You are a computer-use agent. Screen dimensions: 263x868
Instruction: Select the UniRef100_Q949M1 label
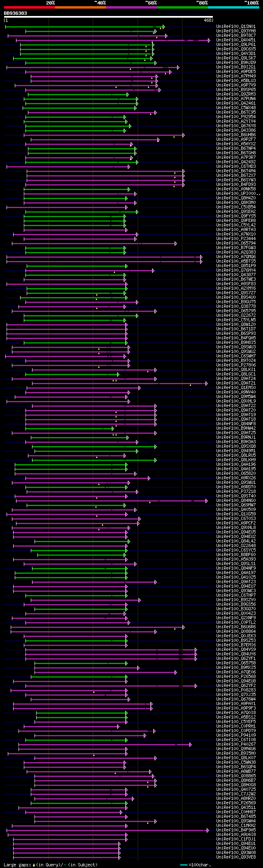(x=236, y=451)
